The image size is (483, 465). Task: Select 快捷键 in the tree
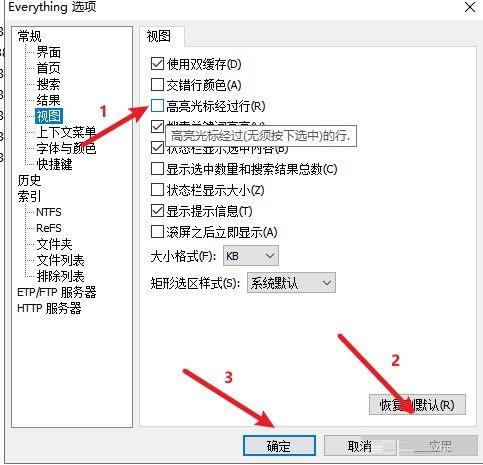(x=54, y=164)
